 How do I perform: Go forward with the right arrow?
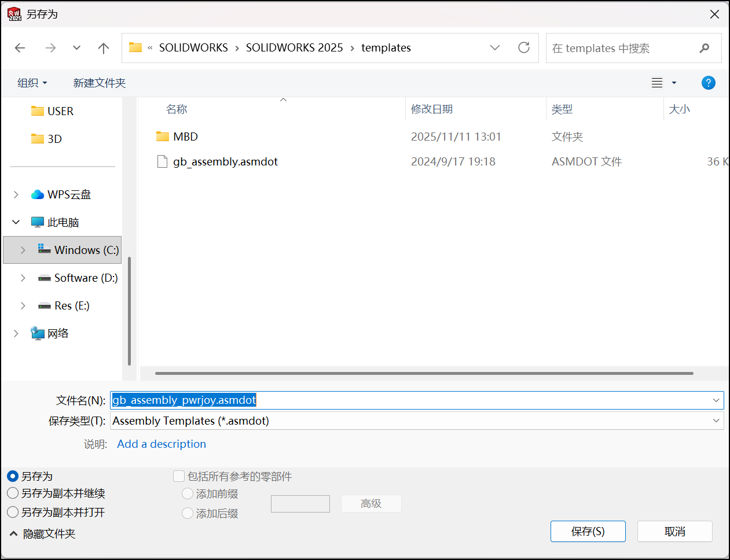point(50,48)
